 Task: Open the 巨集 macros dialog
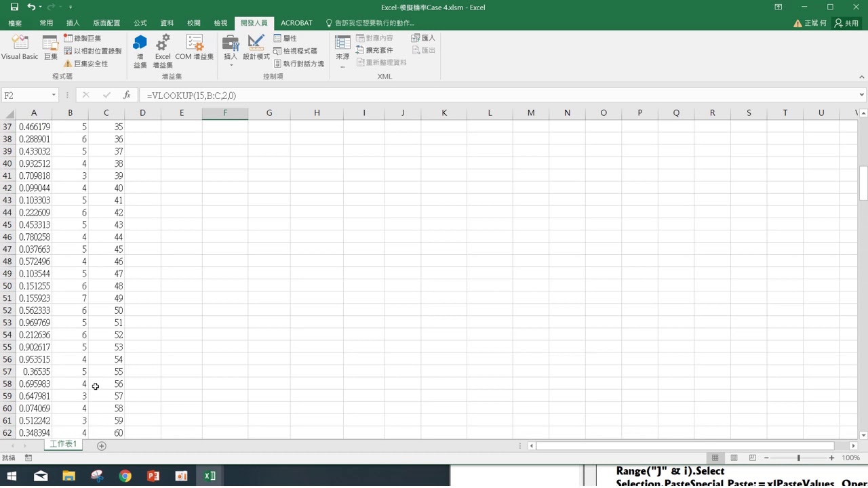click(51, 47)
